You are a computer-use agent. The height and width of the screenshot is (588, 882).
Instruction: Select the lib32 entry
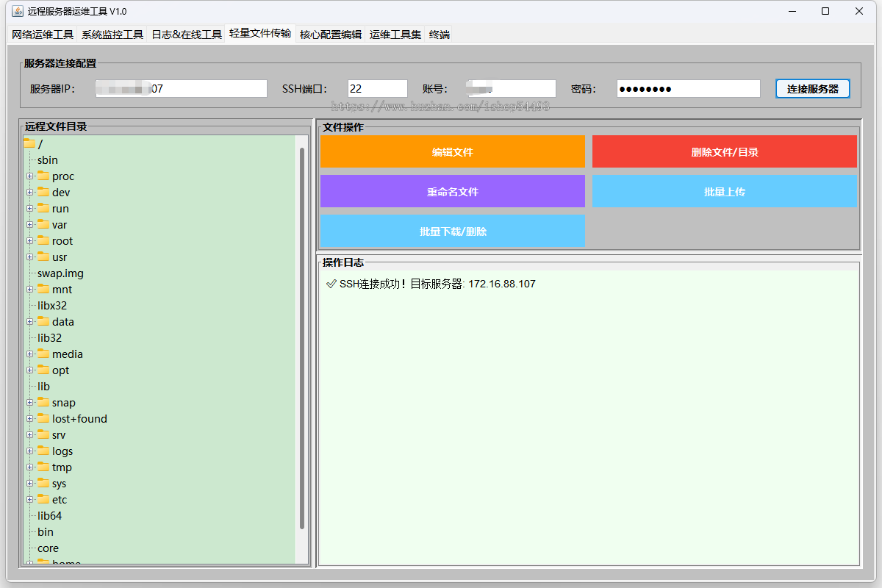(50, 338)
